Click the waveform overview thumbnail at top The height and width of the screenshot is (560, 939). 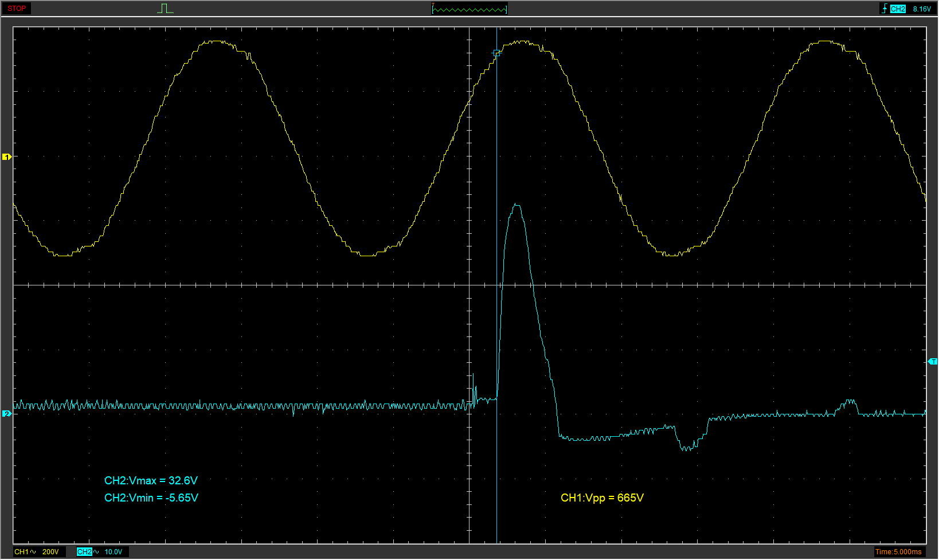click(x=469, y=9)
